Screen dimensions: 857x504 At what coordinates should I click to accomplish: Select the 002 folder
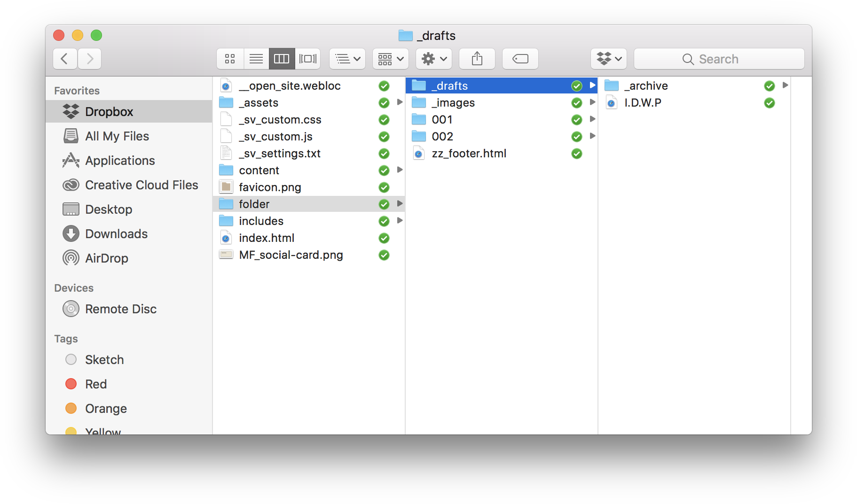click(502, 137)
